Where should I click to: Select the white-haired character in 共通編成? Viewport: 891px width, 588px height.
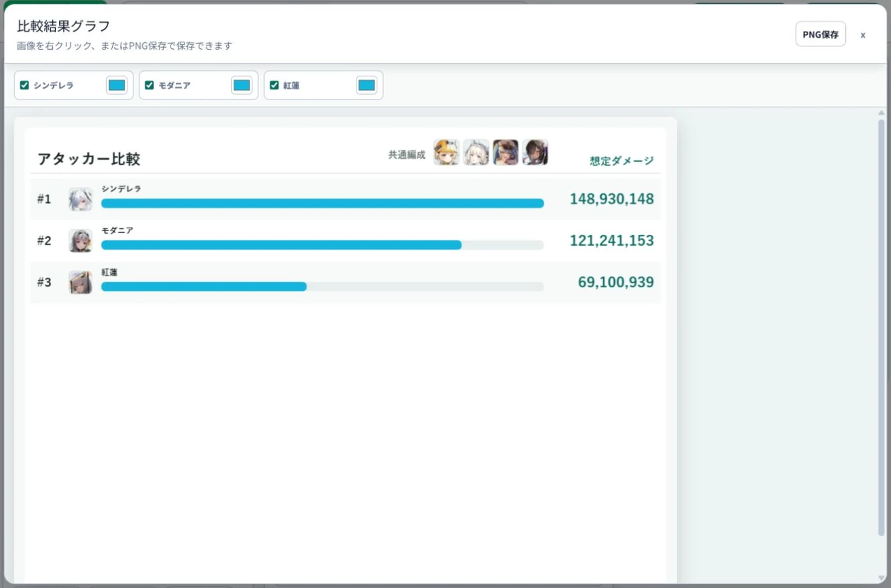476,152
